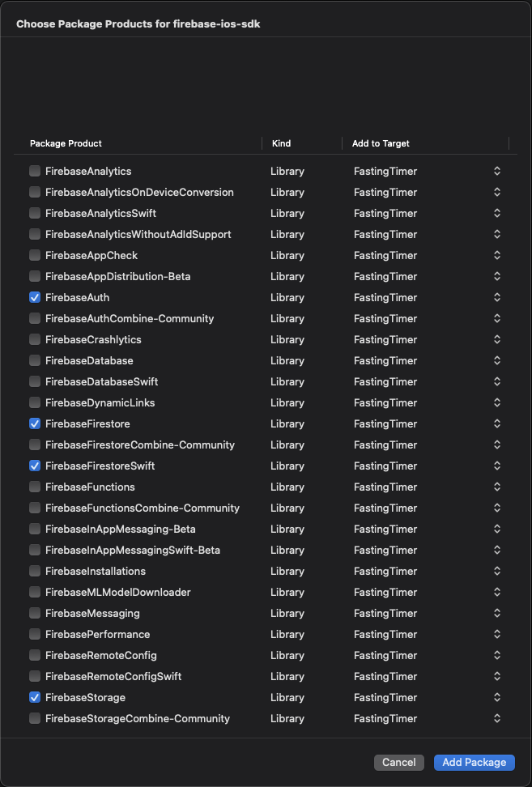Open target dropdown for FirebaseFirestoreSwift row
Viewport: 532px width, 787px height.
pos(497,466)
